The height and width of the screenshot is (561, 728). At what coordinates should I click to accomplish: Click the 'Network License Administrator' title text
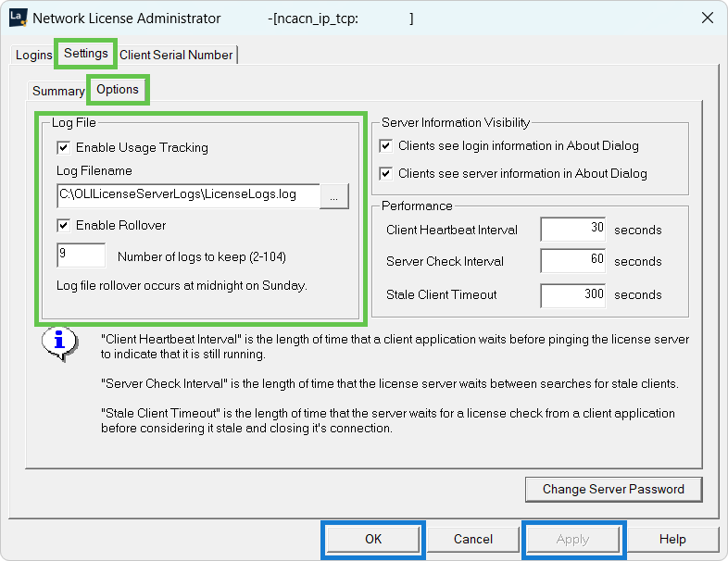coord(127,19)
